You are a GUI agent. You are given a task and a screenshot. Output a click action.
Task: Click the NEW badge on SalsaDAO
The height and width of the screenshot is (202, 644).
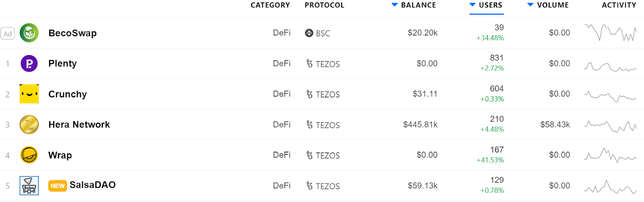pos(58,186)
